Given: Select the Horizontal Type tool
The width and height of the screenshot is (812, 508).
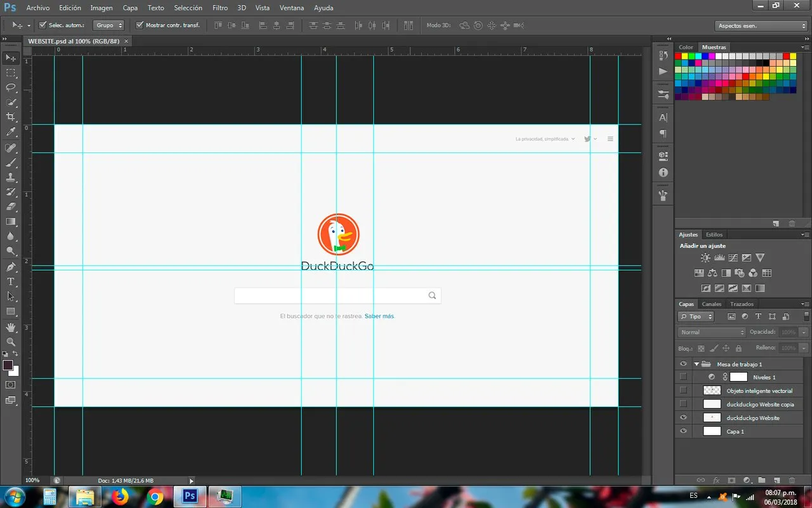Looking at the screenshot, I should pos(11,281).
